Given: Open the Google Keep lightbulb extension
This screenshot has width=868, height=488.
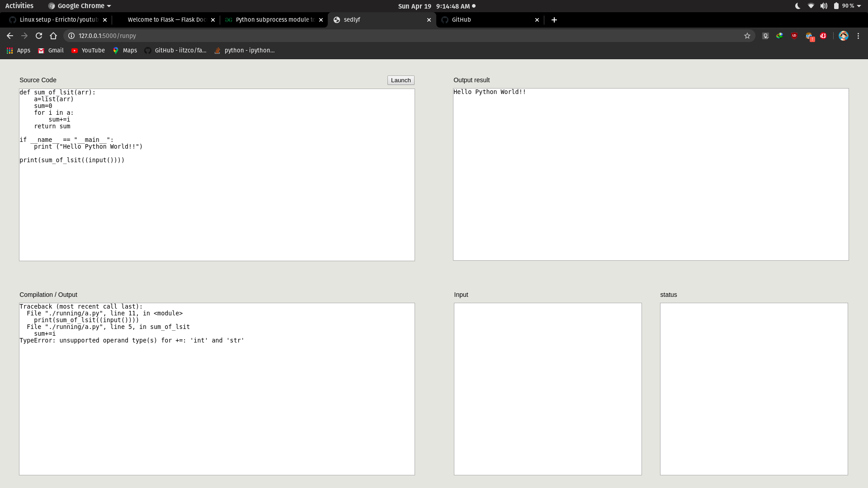Looking at the screenshot, I should (x=765, y=36).
